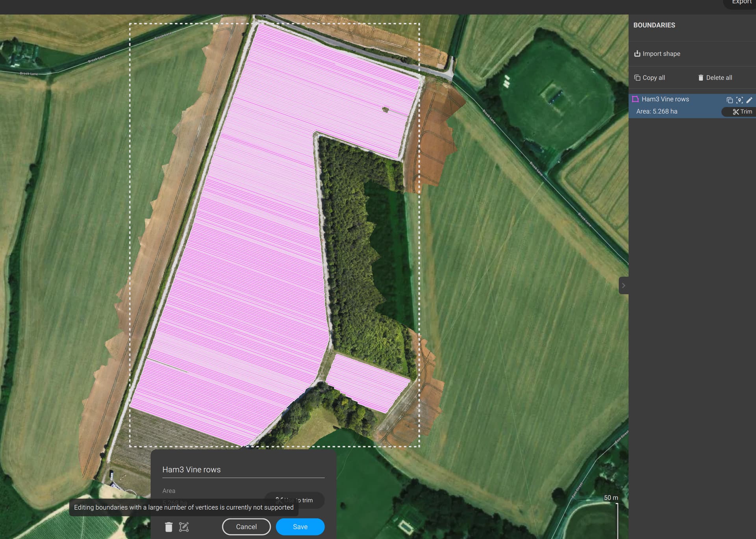Collapse the Boundaries side panel

pos(623,285)
